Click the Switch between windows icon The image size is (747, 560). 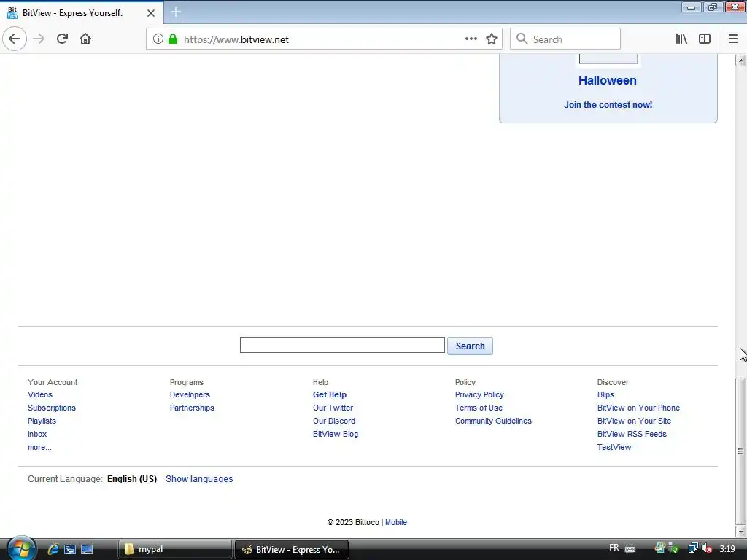(x=70, y=549)
